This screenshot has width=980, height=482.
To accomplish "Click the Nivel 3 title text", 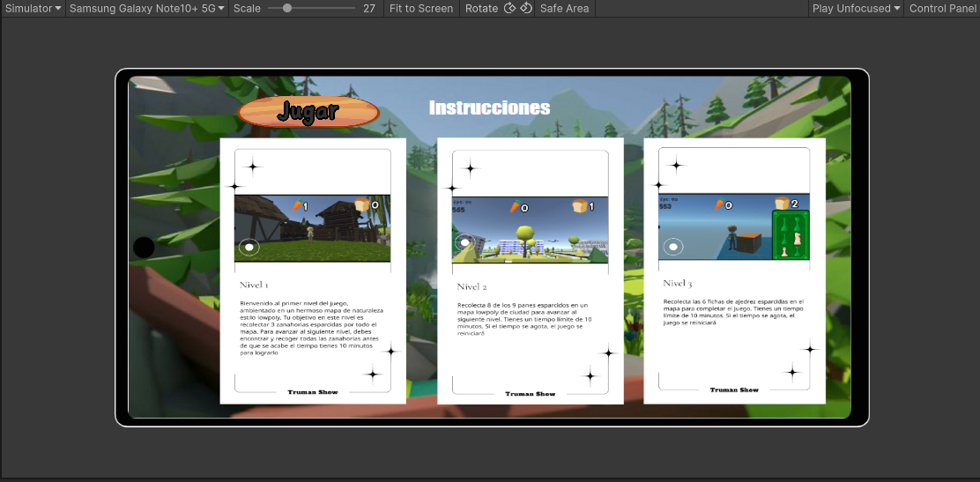I will (678, 283).
